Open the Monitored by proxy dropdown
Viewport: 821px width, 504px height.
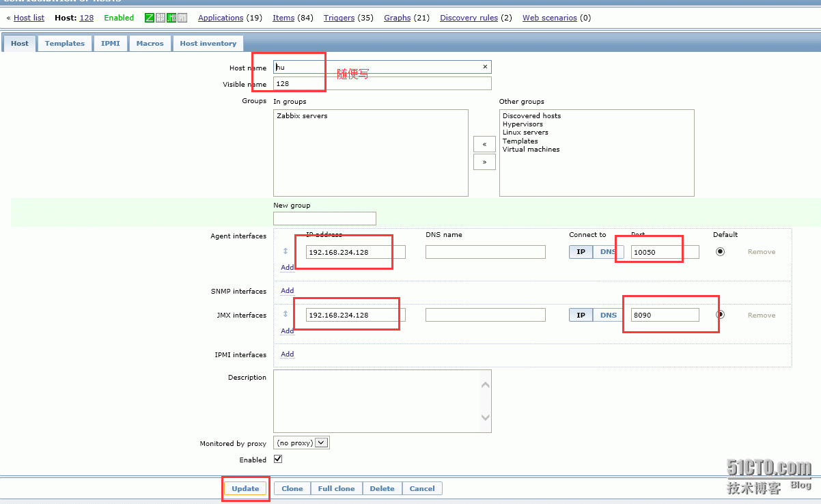click(x=301, y=443)
